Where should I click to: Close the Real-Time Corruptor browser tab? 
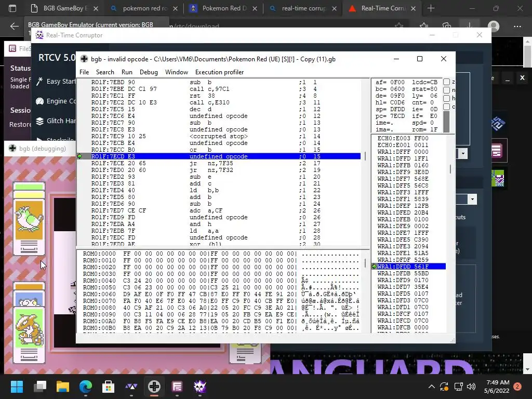(x=413, y=8)
